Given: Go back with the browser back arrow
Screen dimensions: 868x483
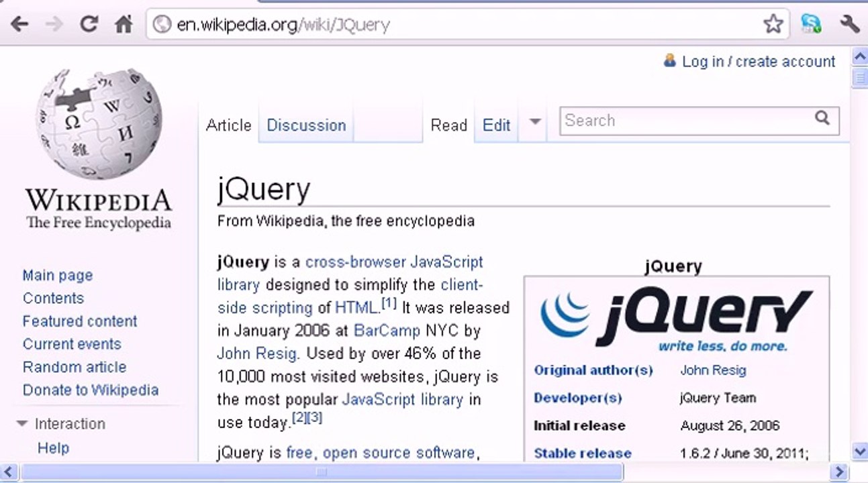Looking at the screenshot, I should [x=19, y=25].
